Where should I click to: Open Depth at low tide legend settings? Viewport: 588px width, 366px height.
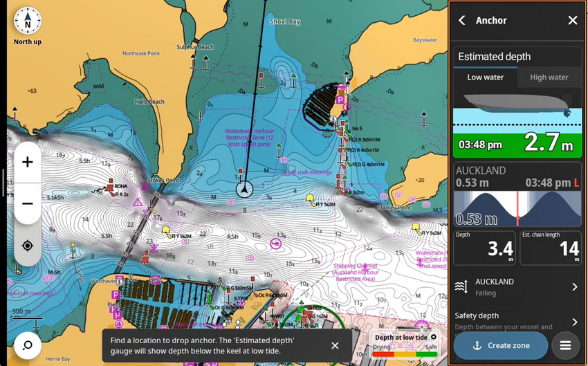pyautogui.click(x=434, y=337)
